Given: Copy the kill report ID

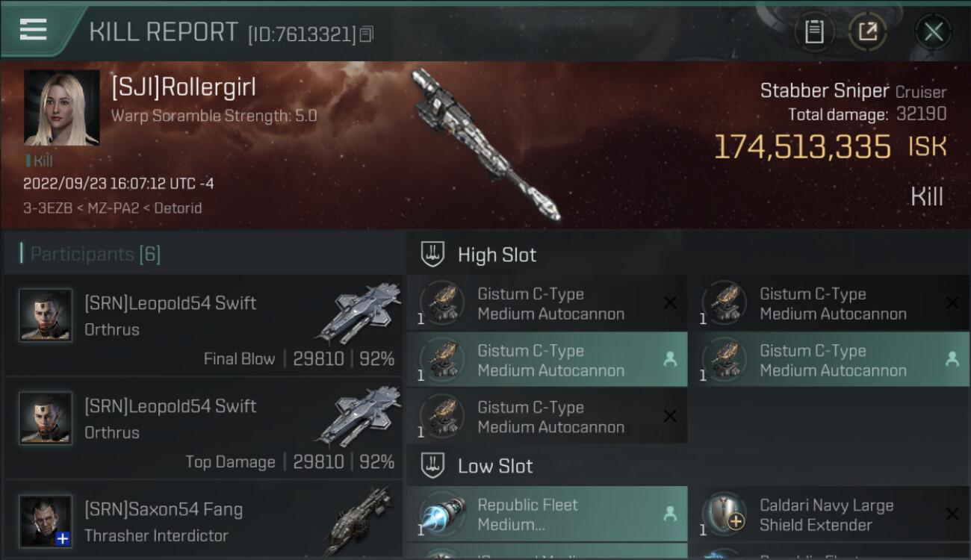Looking at the screenshot, I should pyautogui.click(x=366, y=34).
